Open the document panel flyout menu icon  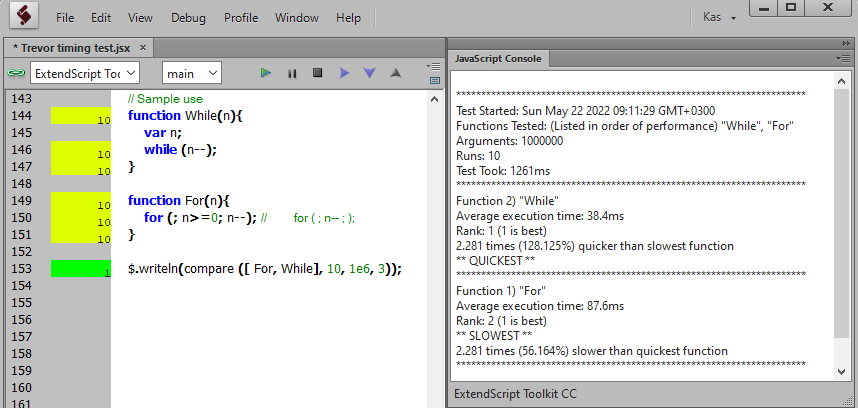[435, 67]
